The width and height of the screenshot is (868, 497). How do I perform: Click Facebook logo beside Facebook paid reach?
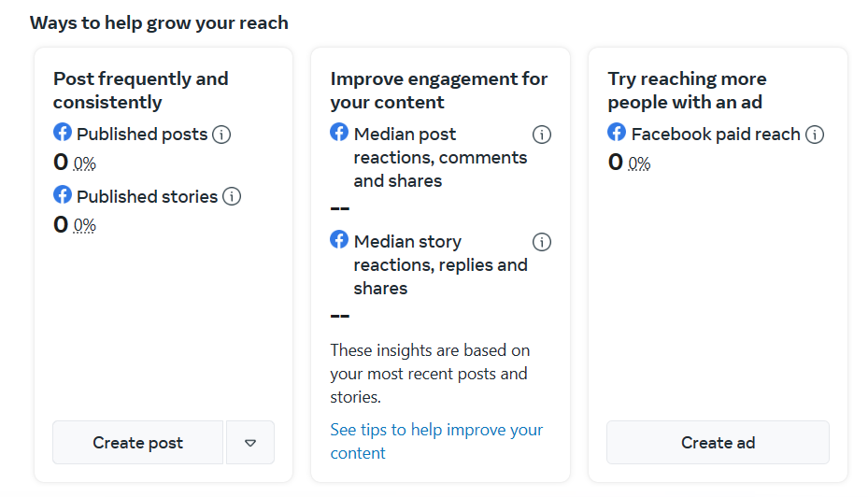click(x=617, y=133)
